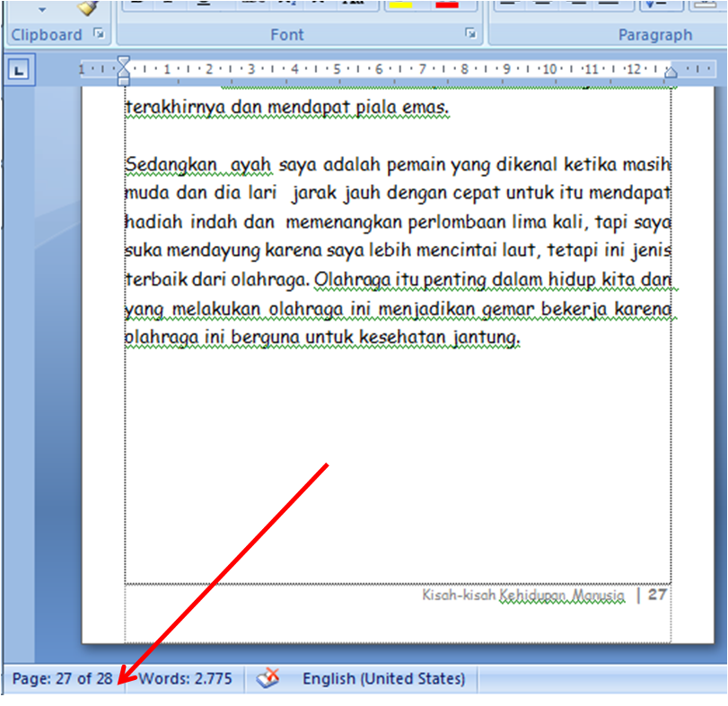Image resolution: width=728 pixels, height=706 pixels.
Task: Switch focus to the Font ribbon group
Action: pos(287,35)
